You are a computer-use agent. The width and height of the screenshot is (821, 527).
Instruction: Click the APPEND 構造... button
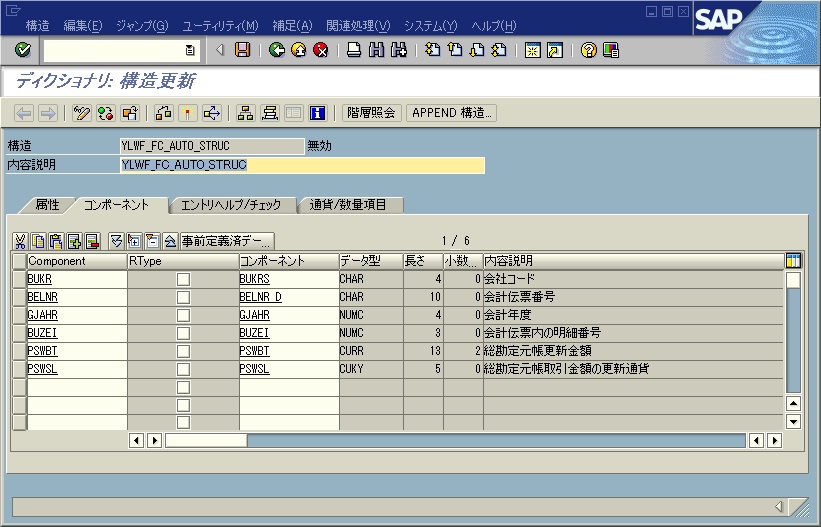coord(452,113)
